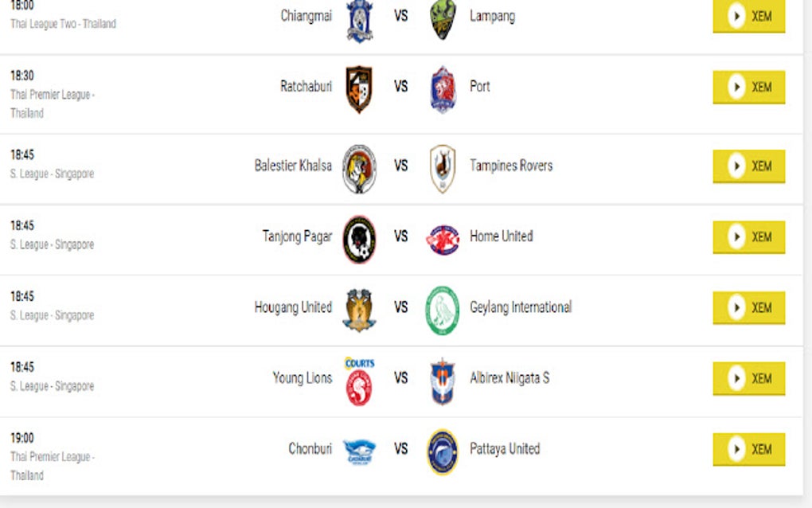Click the Tampines Rovers crest

tap(443, 169)
